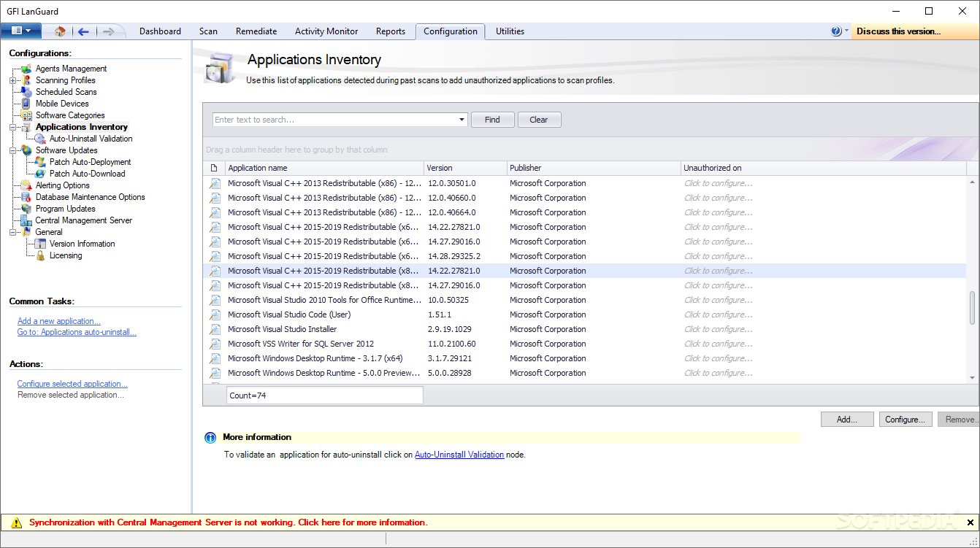This screenshot has width=980, height=548.
Task: Click icon of Microsoft VSS Writer row
Action: tap(215, 344)
